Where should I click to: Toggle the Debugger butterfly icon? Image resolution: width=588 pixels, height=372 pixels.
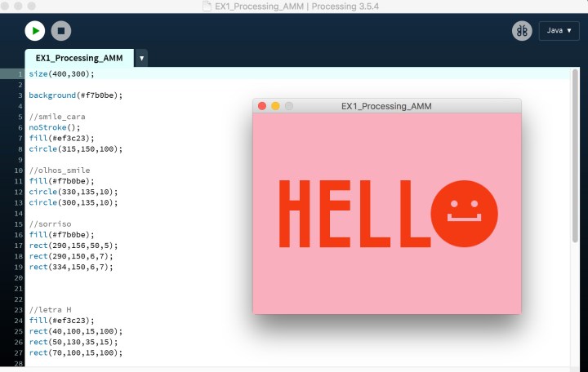522,31
